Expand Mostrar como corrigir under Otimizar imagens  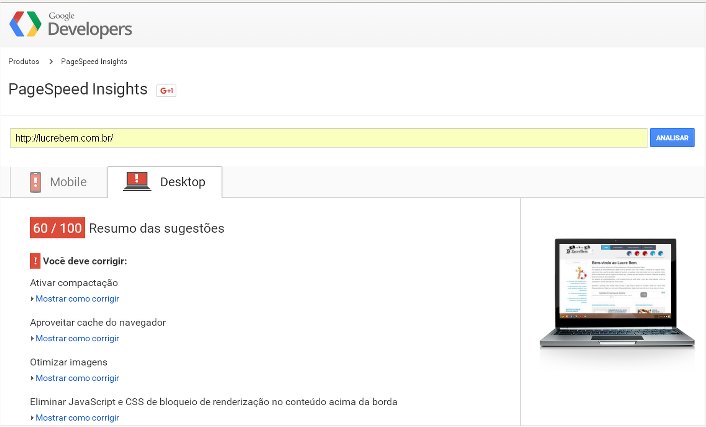(x=77, y=378)
